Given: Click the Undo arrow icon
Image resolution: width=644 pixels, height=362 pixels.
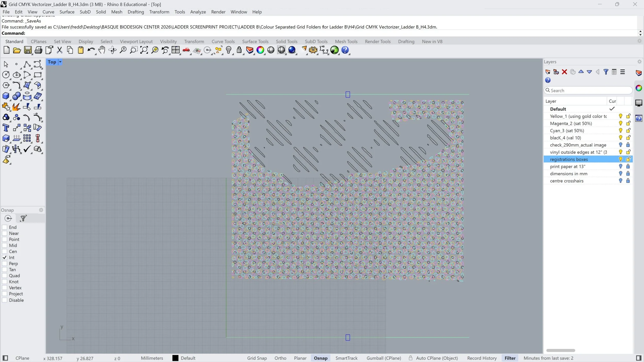Looking at the screenshot, I should (91, 50).
